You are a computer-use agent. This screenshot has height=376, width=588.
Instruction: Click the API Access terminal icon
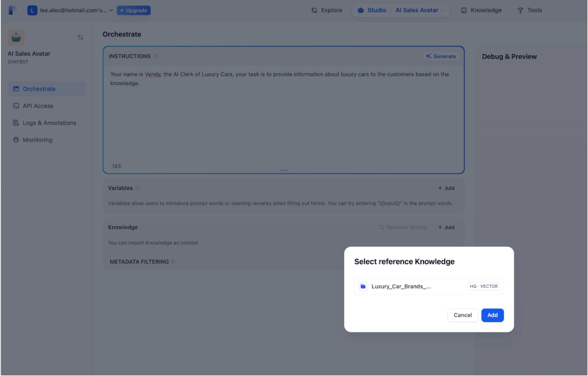coord(16,106)
